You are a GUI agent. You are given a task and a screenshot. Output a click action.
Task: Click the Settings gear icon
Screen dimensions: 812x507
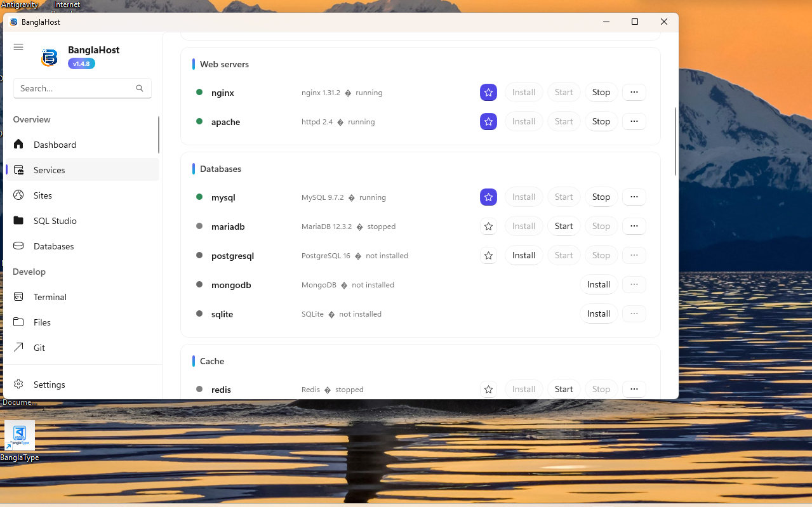point(18,385)
